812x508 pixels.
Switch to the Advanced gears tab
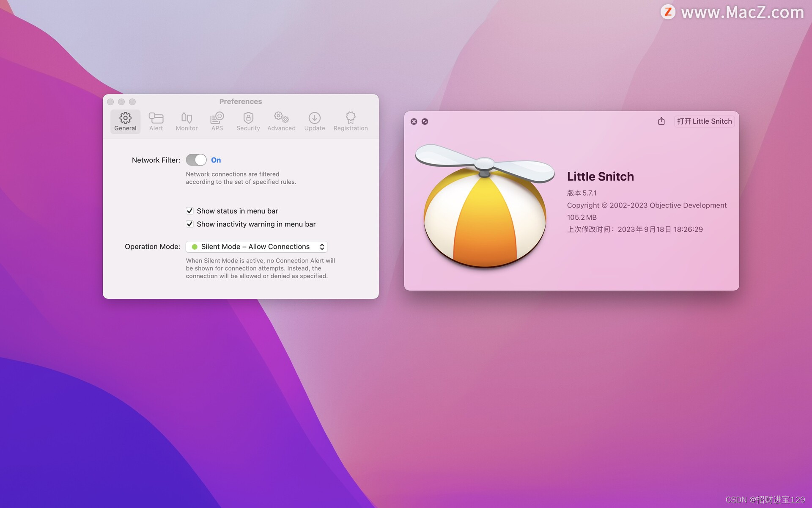point(281,121)
